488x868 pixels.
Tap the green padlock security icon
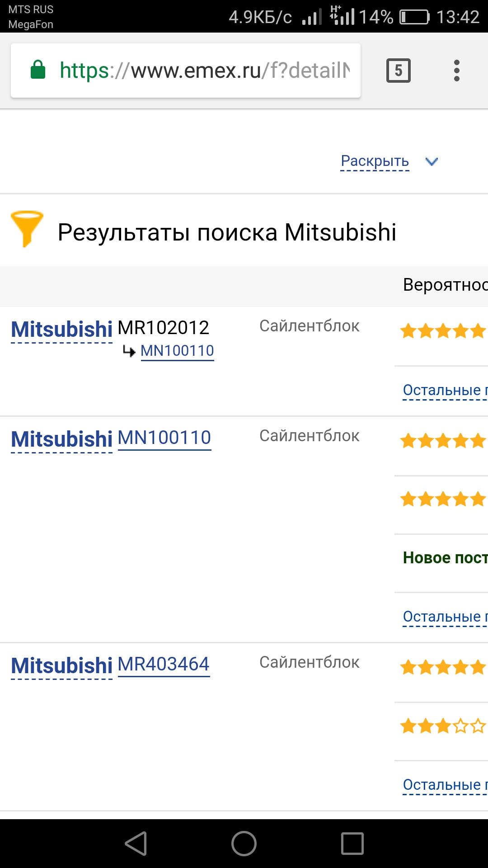click(x=38, y=70)
